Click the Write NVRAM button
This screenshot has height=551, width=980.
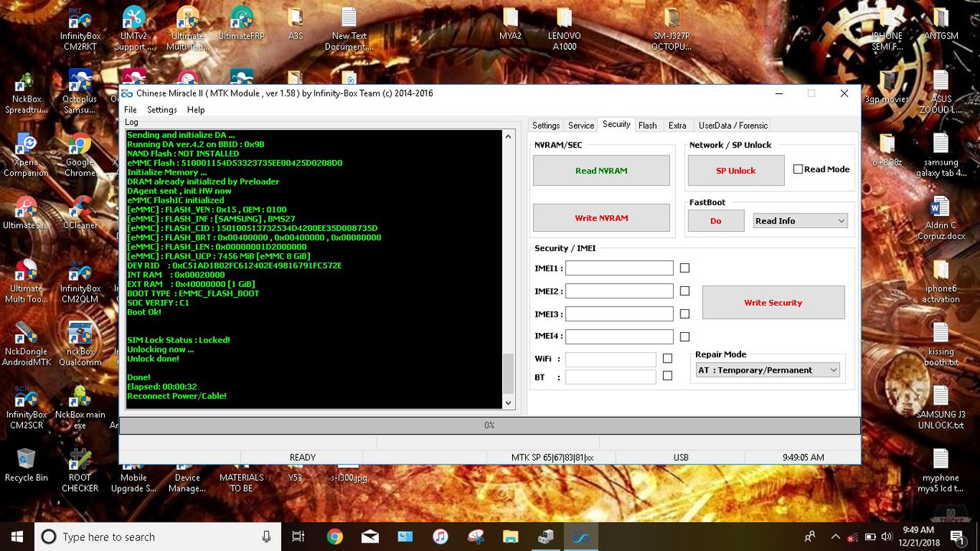(x=601, y=218)
